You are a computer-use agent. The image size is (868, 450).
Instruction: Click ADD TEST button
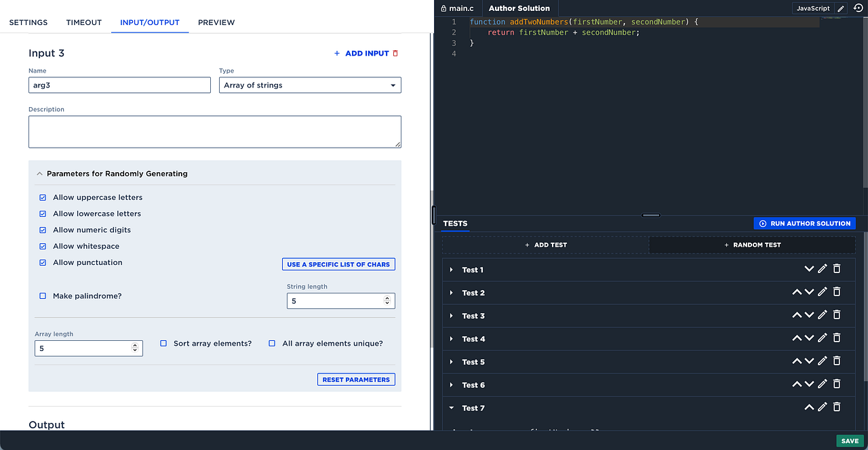click(x=546, y=245)
